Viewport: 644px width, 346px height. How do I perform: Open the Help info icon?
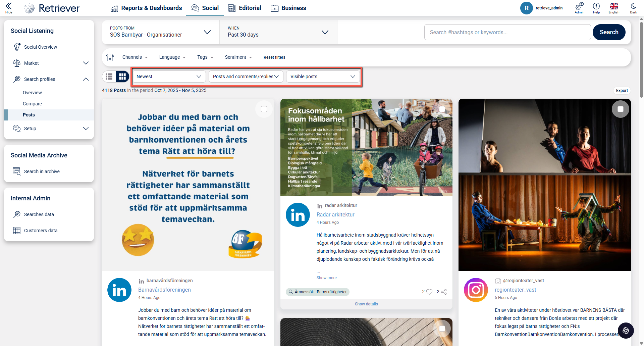596,6
